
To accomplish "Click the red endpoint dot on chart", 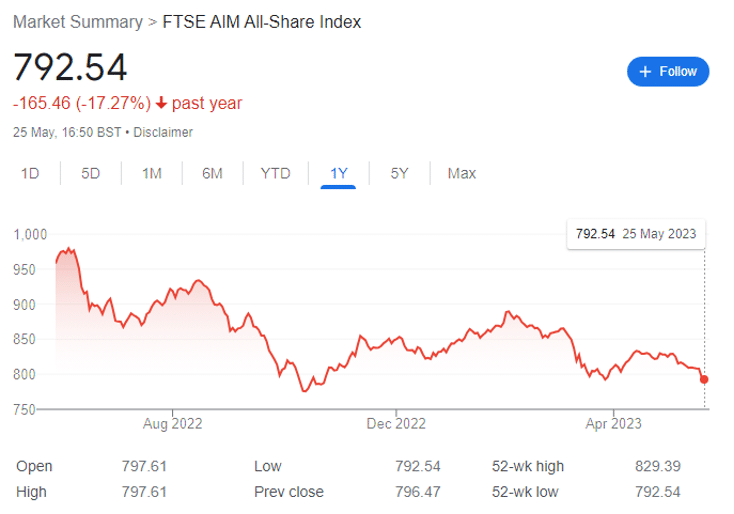I will click(704, 379).
